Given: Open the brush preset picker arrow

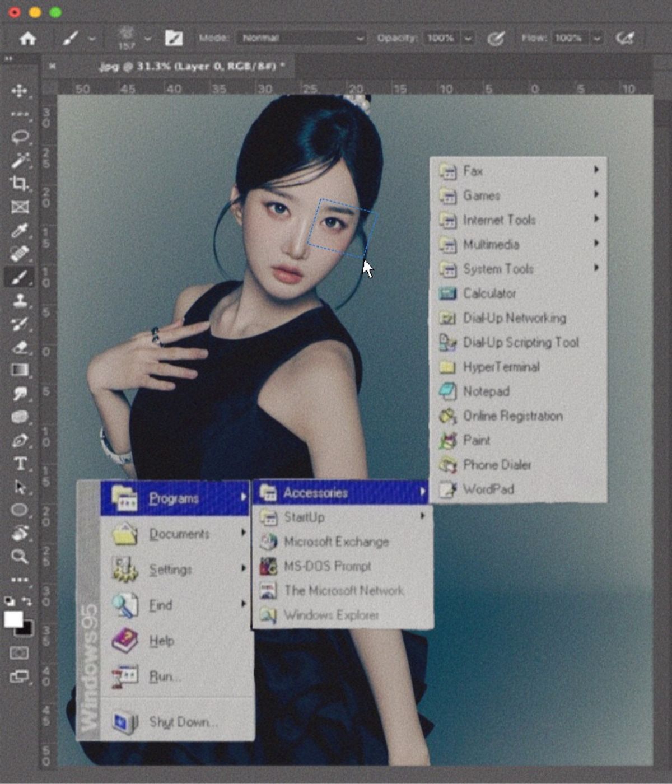Looking at the screenshot, I should click(x=148, y=39).
